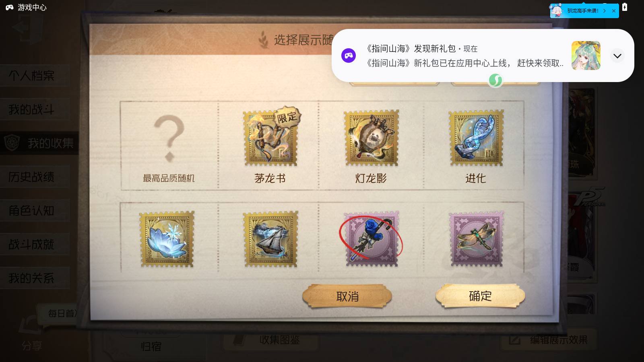The width and height of the screenshot is (644, 362).
Task: Select the dragonfly stamp
Action: coord(476,239)
